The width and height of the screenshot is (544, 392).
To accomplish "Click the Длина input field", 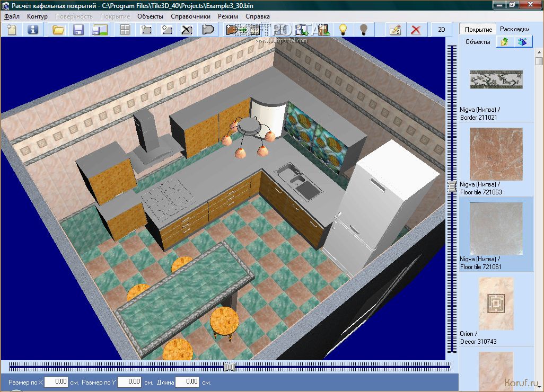I will pyautogui.click(x=187, y=382).
